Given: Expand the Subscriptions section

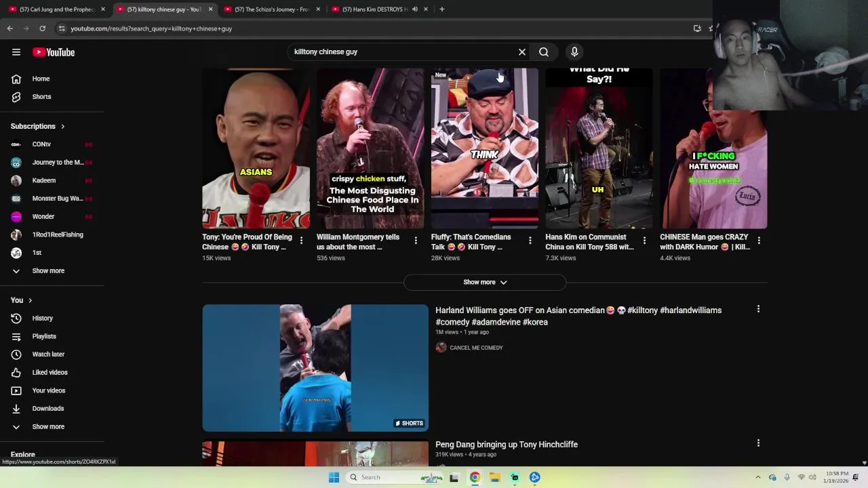Looking at the screenshot, I should (x=38, y=126).
